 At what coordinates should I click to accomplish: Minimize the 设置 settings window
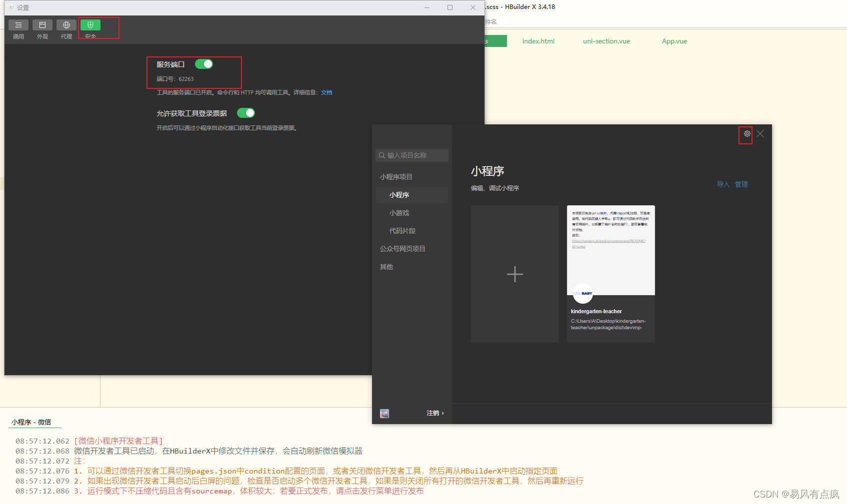(x=427, y=7)
